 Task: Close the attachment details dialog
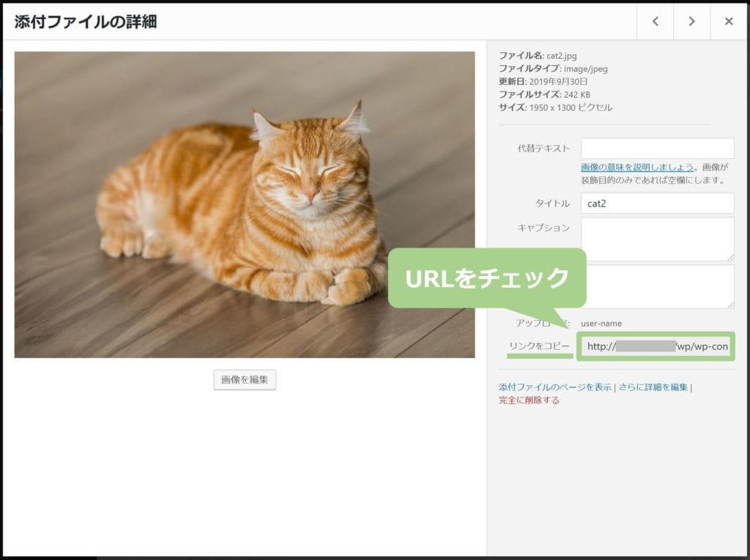(729, 21)
